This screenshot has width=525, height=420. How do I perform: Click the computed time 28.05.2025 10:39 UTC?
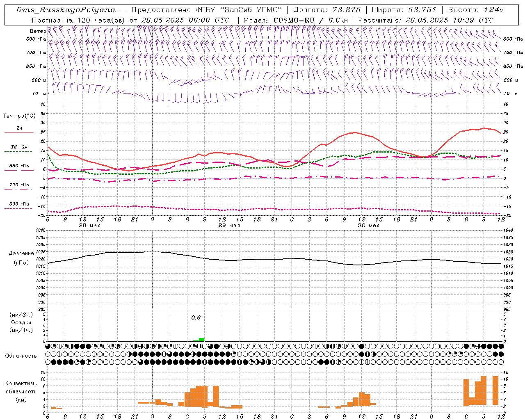[449, 20]
